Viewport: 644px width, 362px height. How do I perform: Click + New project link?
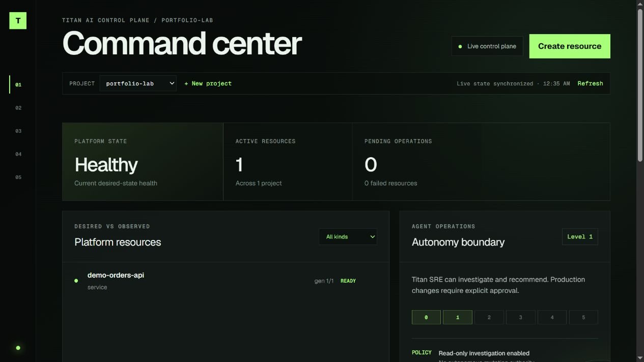(208, 83)
